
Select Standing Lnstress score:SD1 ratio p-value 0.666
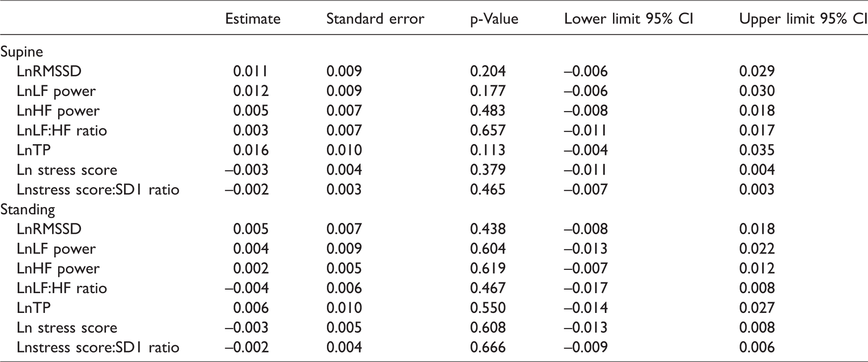[x=488, y=347]
